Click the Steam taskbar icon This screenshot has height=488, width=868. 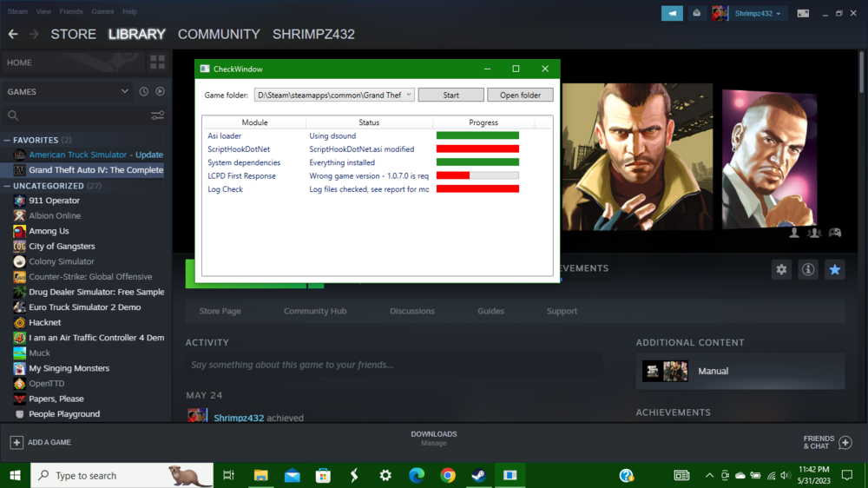coord(479,475)
